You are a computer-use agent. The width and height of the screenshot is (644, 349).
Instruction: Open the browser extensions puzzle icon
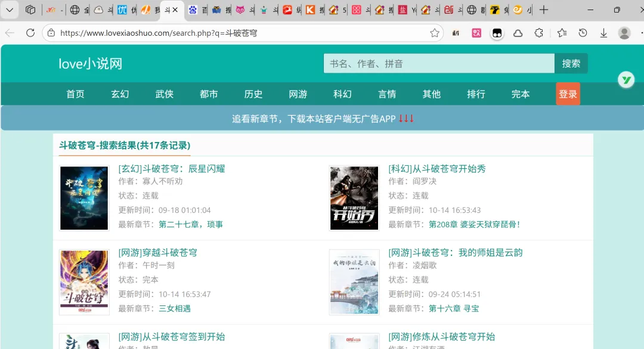pos(539,33)
